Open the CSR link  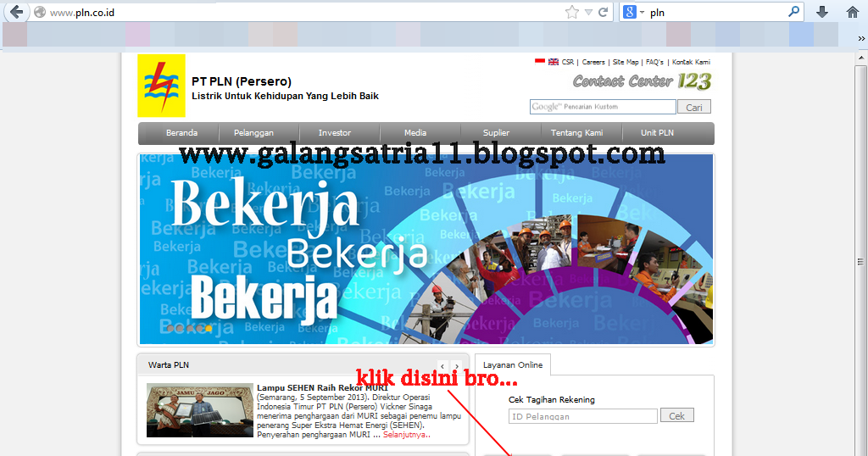(568, 62)
